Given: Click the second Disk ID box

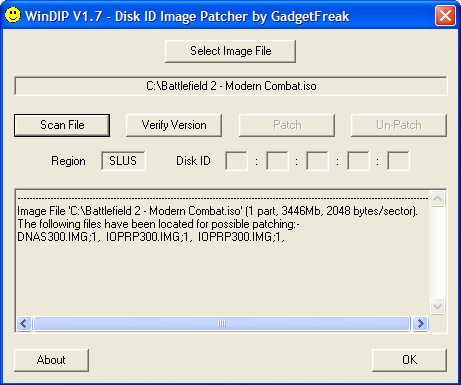Looking at the screenshot, I should (x=277, y=161).
